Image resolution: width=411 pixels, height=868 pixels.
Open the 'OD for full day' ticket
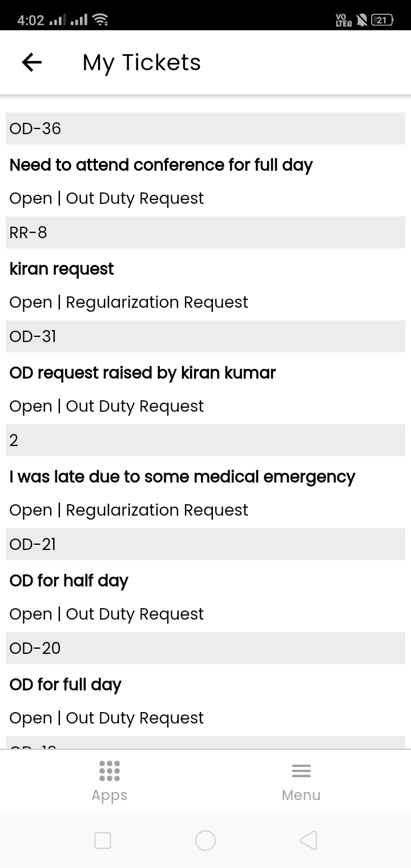(x=66, y=685)
